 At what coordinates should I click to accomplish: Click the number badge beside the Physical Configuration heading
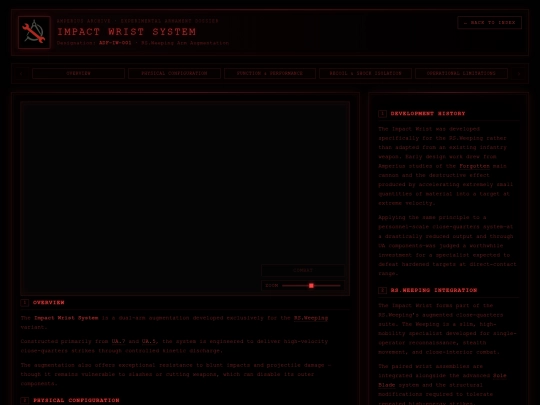[24, 400]
